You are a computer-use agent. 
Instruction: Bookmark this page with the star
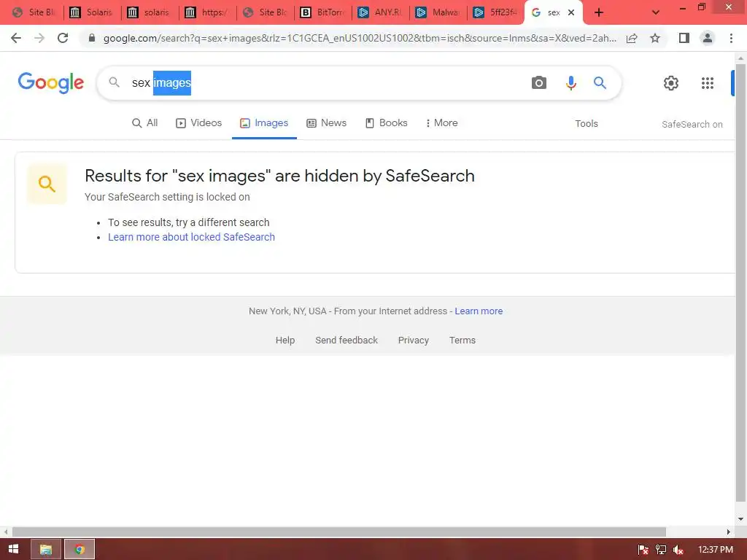coord(655,38)
